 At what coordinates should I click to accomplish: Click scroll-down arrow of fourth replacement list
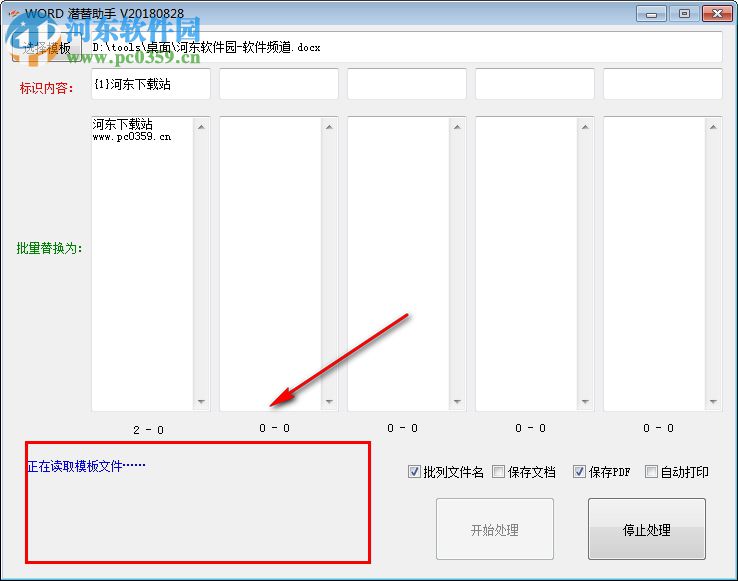pos(586,402)
